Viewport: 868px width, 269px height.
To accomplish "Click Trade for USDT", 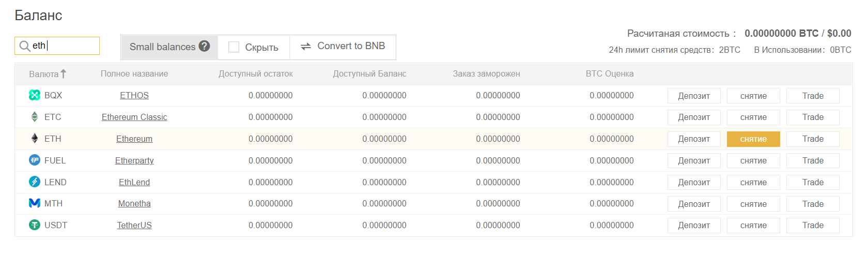I will click(x=813, y=226).
